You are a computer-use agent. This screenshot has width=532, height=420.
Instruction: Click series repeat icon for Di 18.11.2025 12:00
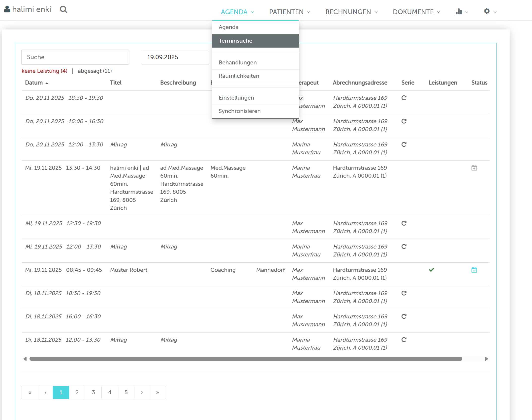point(404,340)
